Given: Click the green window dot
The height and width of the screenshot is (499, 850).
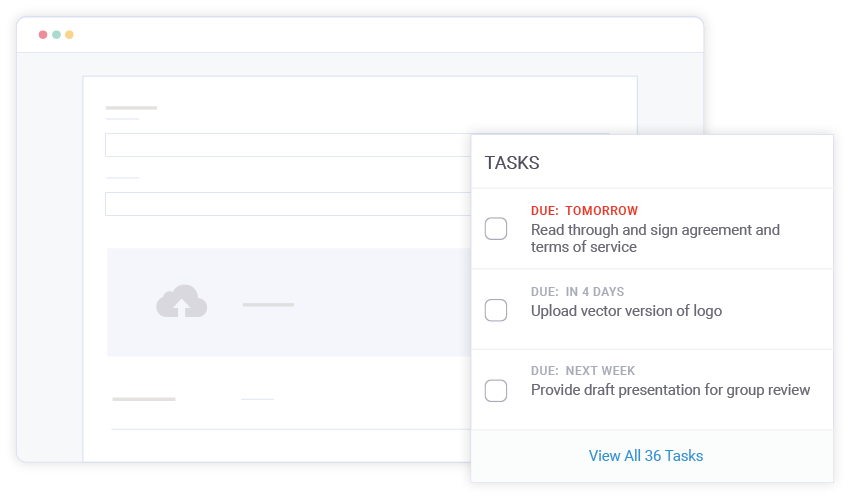Looking at the screenshot, I should tap(56, 35).
